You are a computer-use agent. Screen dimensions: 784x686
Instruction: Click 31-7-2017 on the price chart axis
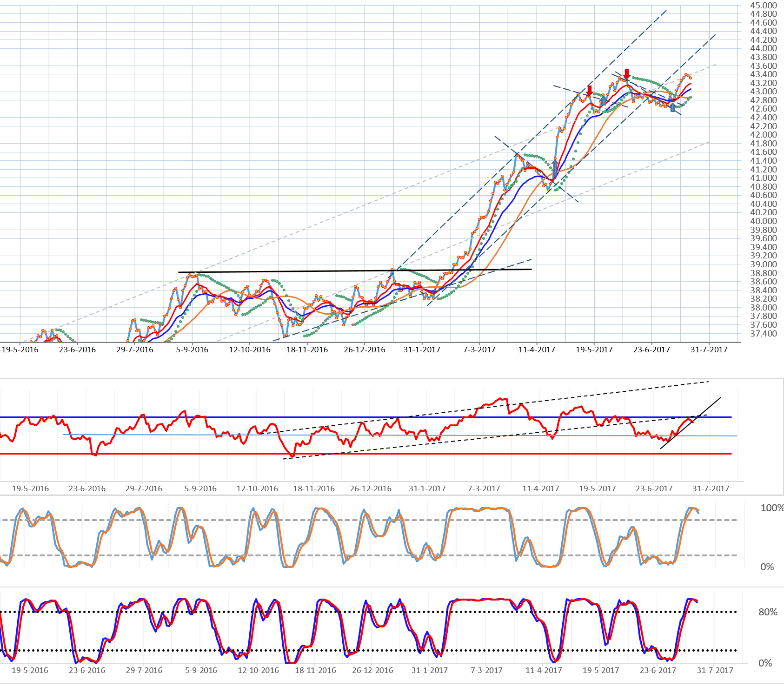point(709,350)
